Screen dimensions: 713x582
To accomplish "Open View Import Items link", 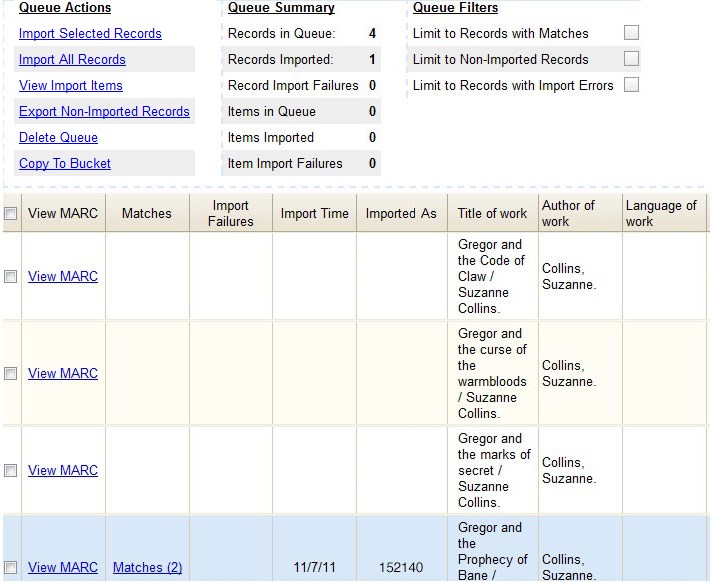I will pyautogui.click(x=70, y=85).
